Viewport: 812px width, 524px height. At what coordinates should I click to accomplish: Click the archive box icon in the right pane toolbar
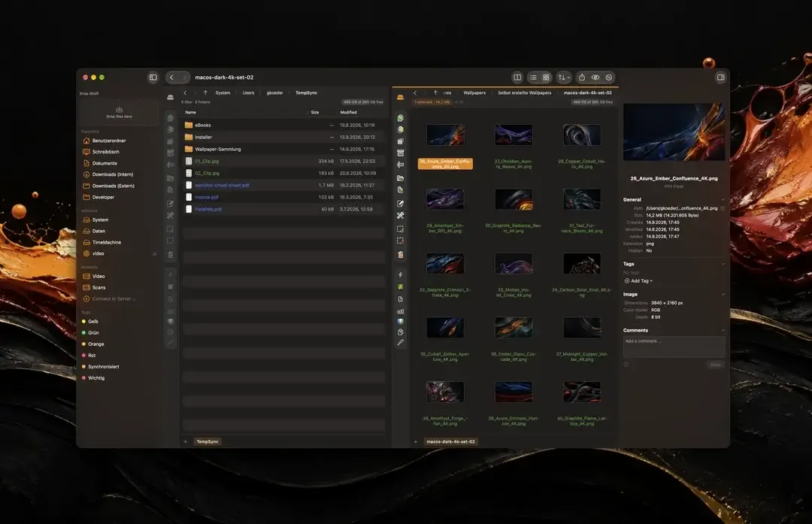tap(400, 153)
